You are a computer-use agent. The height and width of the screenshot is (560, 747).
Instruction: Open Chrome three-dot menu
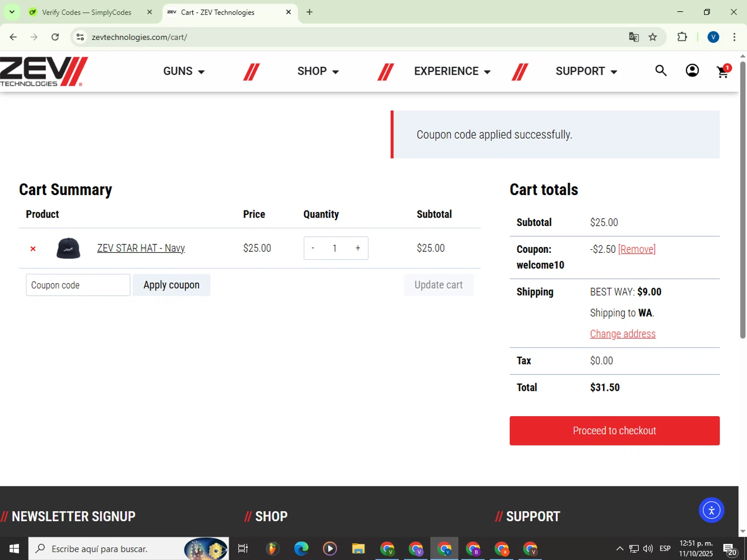[735, 37]
